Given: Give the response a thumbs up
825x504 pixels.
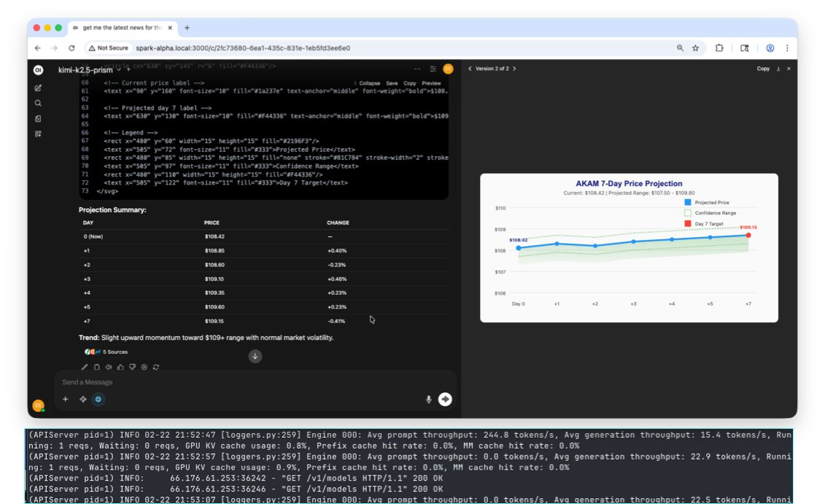Looking at the screenshot, I should point(120,367).
